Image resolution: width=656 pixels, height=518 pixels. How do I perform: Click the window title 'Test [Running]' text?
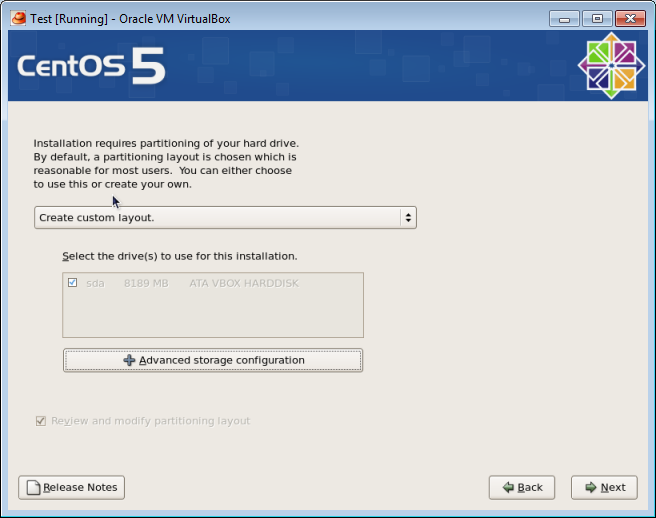click(x=69, y=19)
